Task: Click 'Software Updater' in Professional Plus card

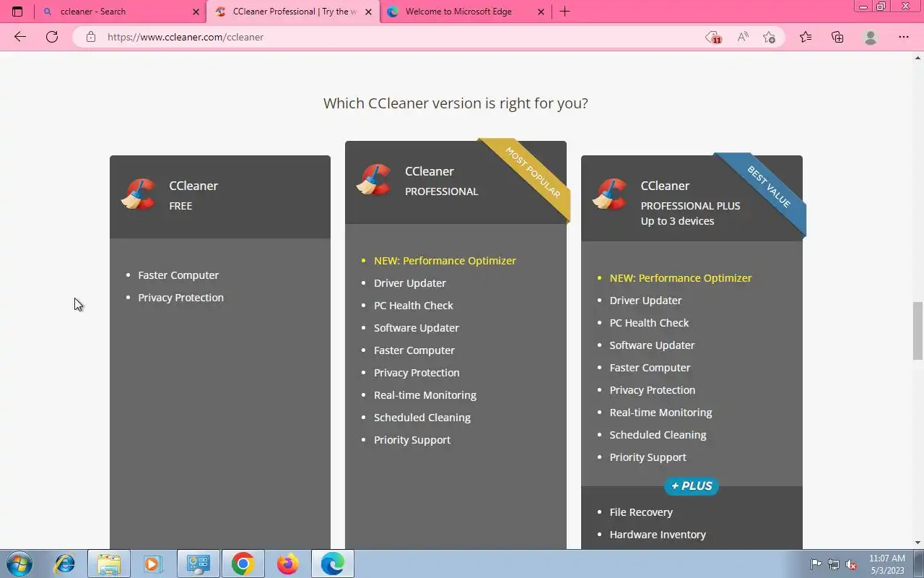Action: pos(652,345)
